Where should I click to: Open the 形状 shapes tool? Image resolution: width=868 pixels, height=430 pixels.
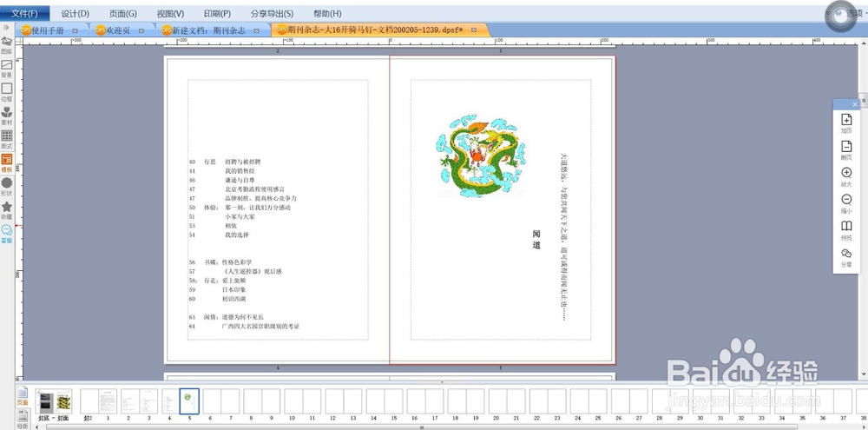(7, 186)
